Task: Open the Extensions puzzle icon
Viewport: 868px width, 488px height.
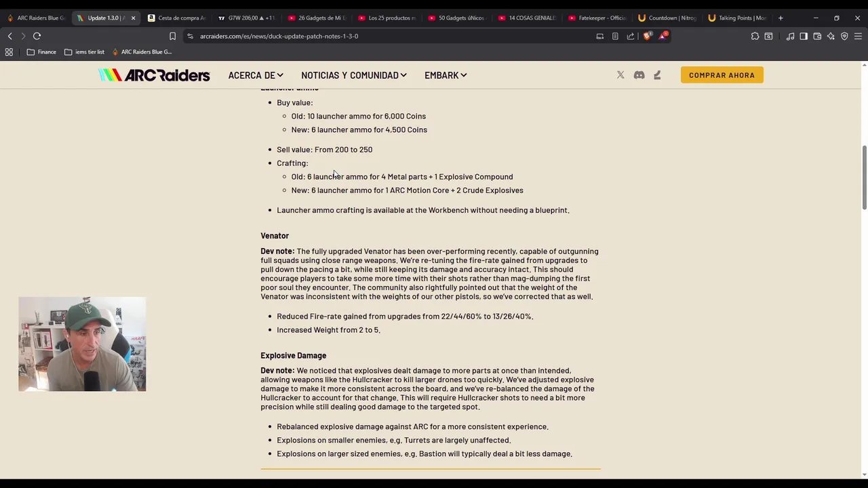Action: coord(755,36)
